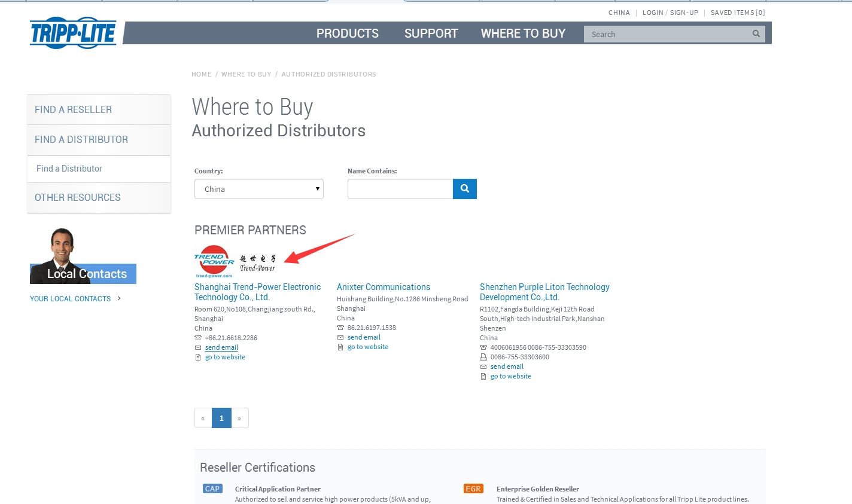Image resolution: width=852 pixels, height=504 pixels.
Task: Open the Trend-Power logo image
Action: point(235,261)
